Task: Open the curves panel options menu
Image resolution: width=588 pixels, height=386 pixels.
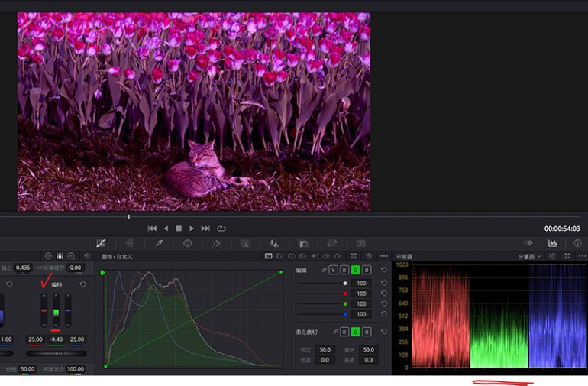Action: click(383, 256)
